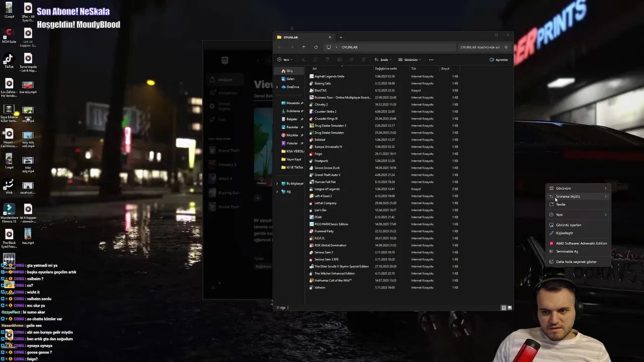Open Yayın Kayıt folder in sidebar
Screen dimensions: 644x362
point(292,159)
